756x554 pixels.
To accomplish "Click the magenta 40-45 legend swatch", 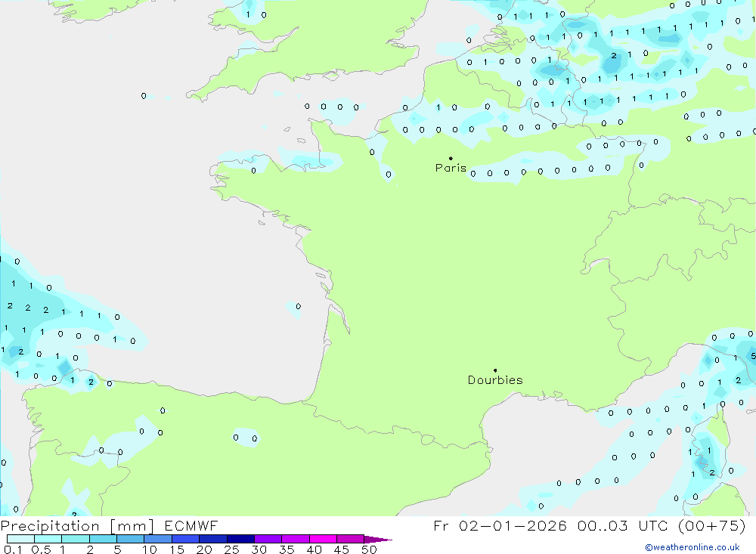I will (323, 539).
